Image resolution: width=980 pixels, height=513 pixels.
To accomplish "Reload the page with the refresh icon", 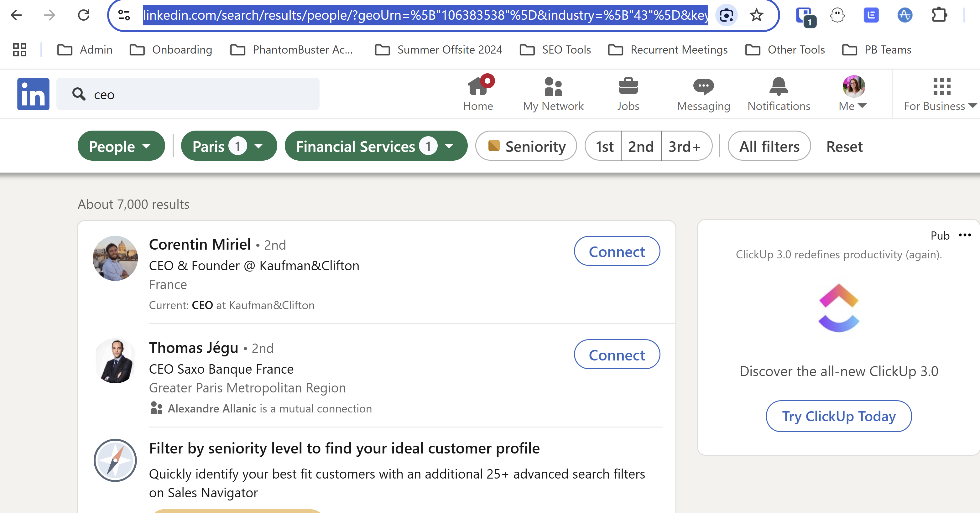I will (83, 15).
